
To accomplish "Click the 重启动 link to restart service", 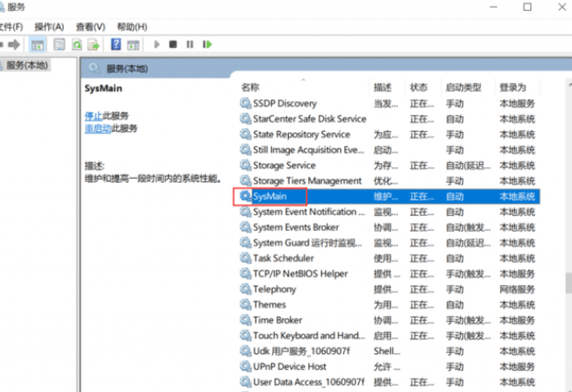I will pyautogui.click(x=98, y=128).
